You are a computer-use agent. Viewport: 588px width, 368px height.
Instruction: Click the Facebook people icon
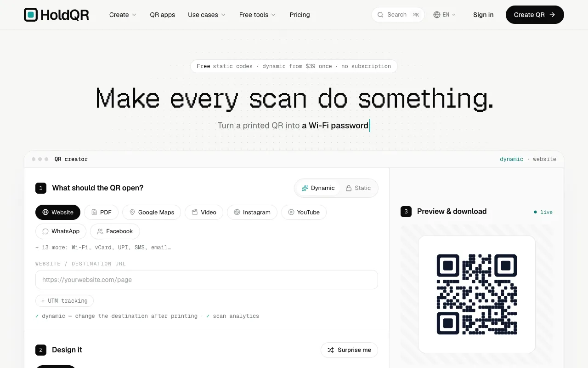100,231
